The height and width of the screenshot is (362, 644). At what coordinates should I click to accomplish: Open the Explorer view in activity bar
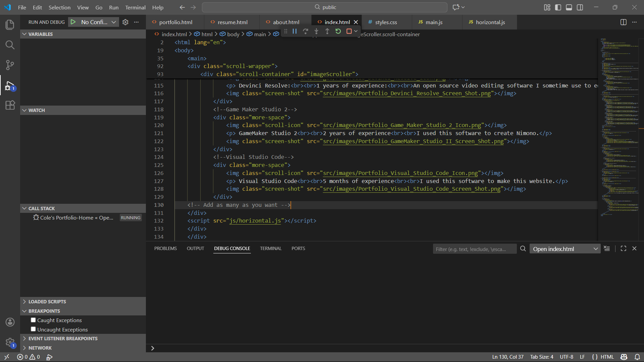pyautogui.click(x=10, y=25)
